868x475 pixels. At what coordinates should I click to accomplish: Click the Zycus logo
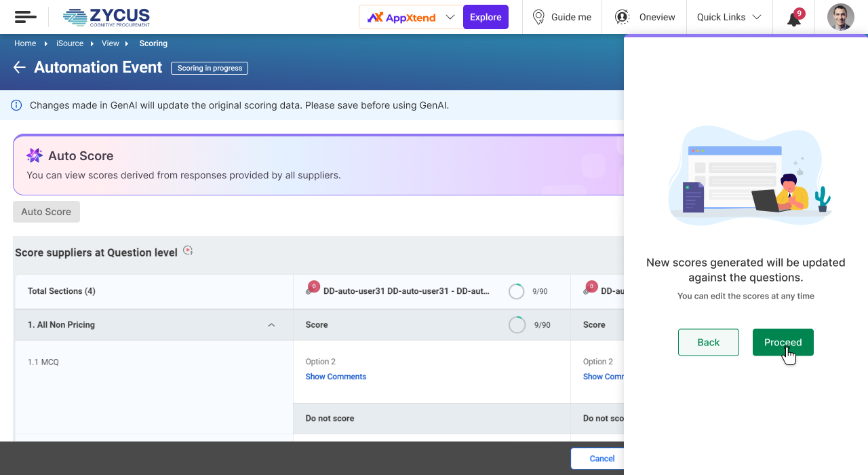pos(106,17)
